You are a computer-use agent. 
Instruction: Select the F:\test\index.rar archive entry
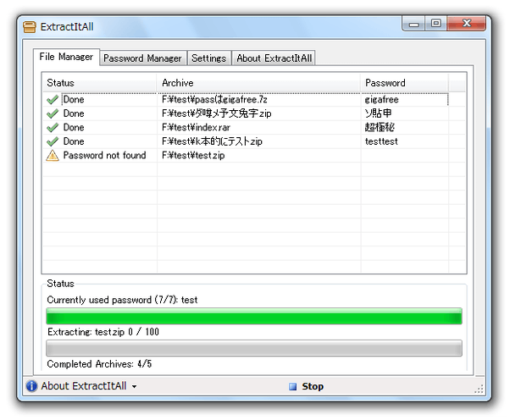(196, 127)
